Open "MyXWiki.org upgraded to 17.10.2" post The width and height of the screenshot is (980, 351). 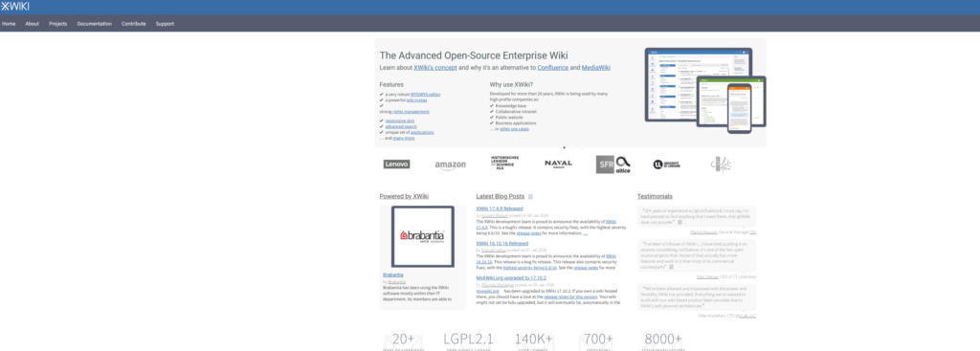click(511, 278)
